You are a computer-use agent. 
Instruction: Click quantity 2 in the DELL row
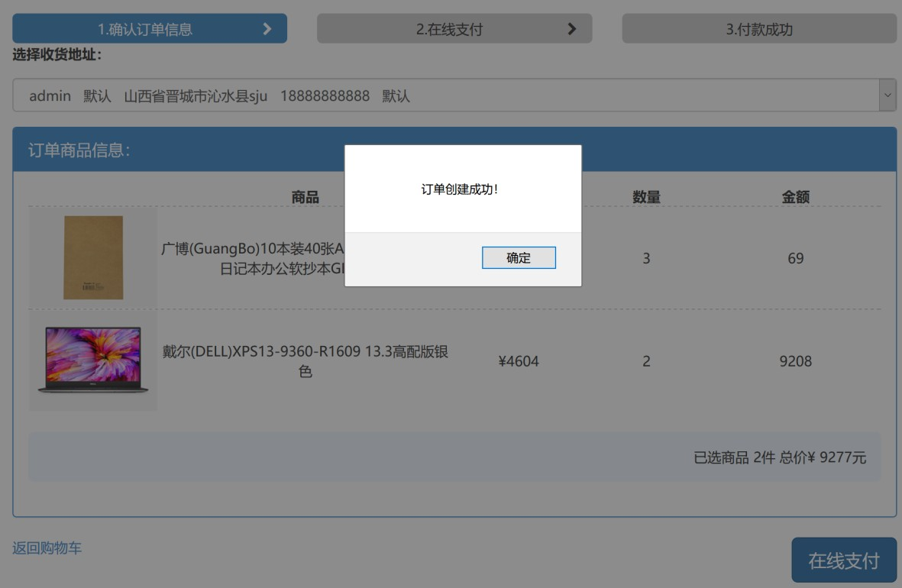pyautogui.click(x=646, y=361)
